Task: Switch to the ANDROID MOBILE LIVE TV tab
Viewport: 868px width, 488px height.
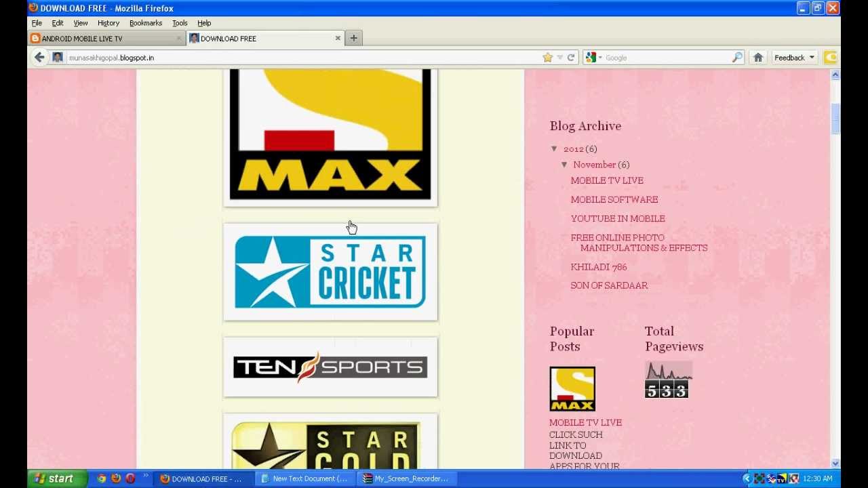Action: 106,39
